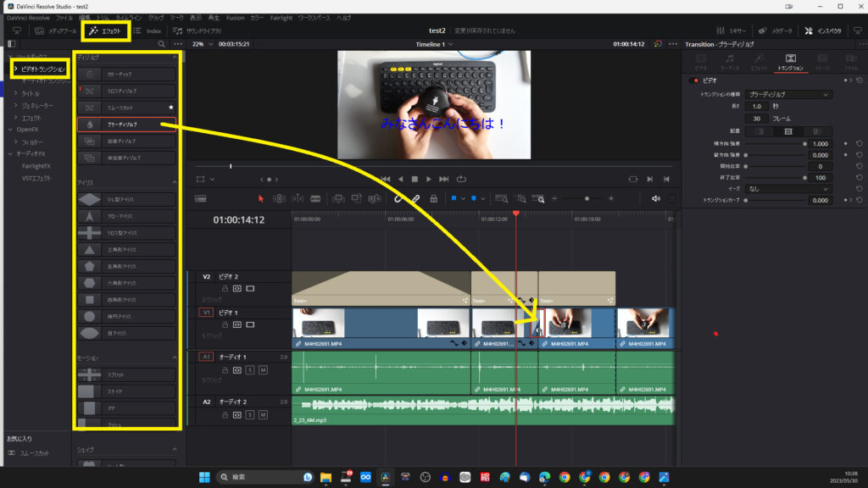Open the DaVinci Resolve menu
The height and width of the screenshot is (488, 868).
point(28,18)
